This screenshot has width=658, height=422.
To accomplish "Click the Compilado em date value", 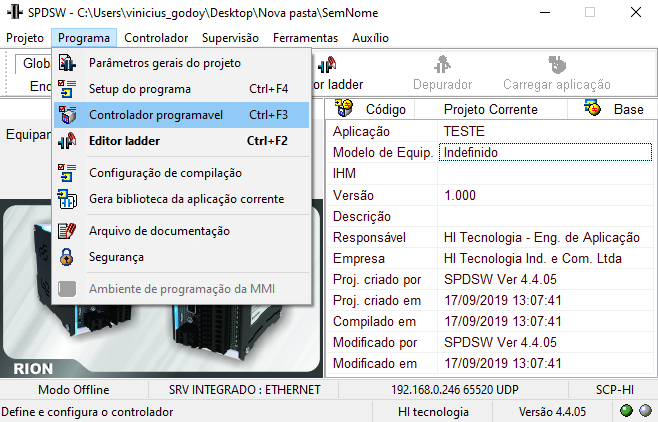I will pos(546,321).
